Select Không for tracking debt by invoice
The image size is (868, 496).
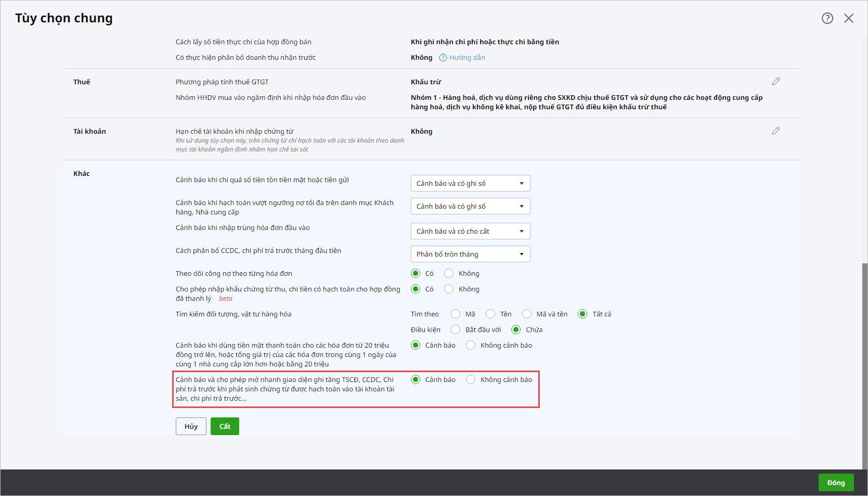[449, 274]
